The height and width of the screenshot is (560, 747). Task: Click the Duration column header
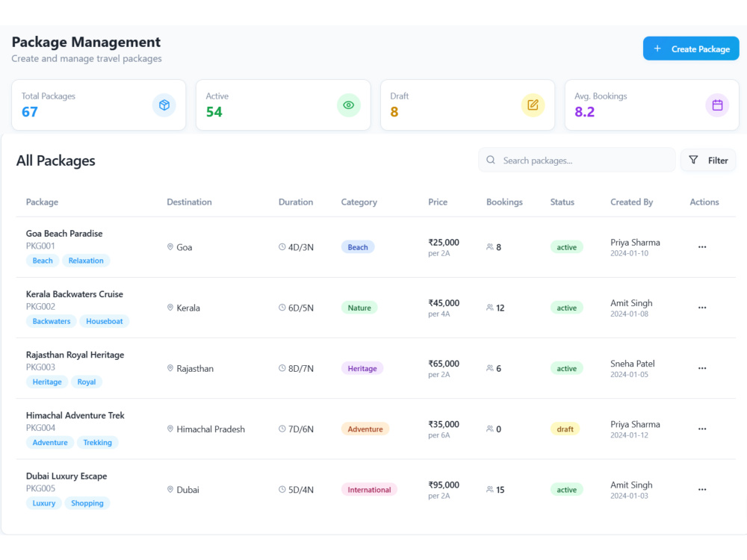tap(296, 202)
